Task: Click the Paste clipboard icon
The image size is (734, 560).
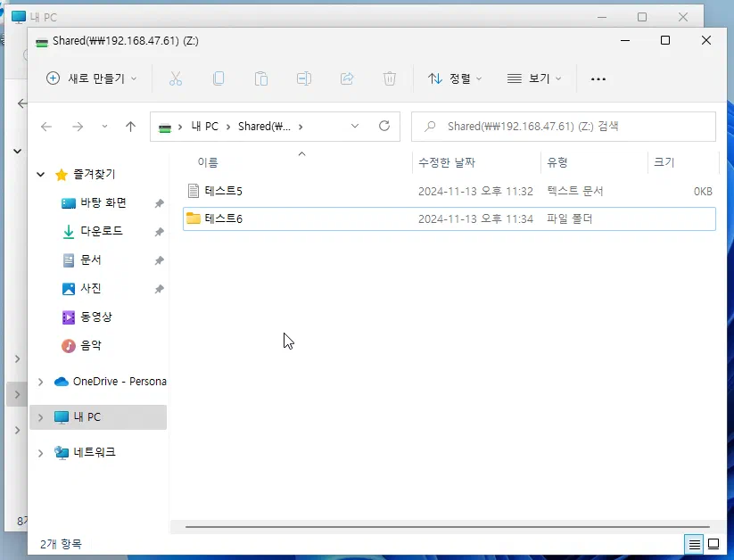Action: pyautogui.click(x=261, y=78)
